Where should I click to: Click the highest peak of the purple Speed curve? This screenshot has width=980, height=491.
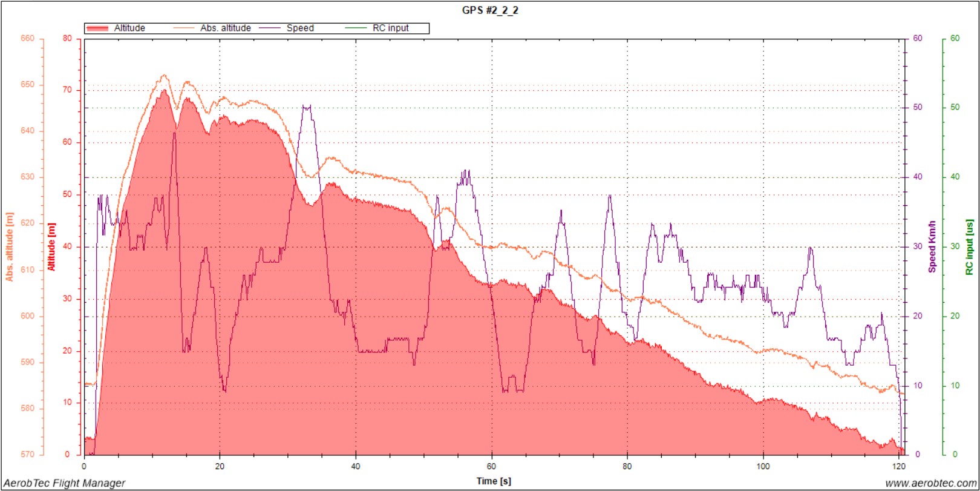pos(307,107)
